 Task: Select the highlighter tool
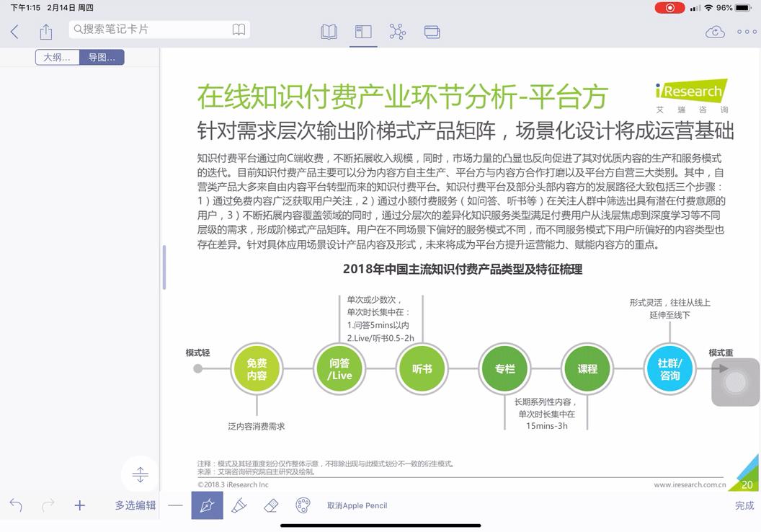point(239,505)
